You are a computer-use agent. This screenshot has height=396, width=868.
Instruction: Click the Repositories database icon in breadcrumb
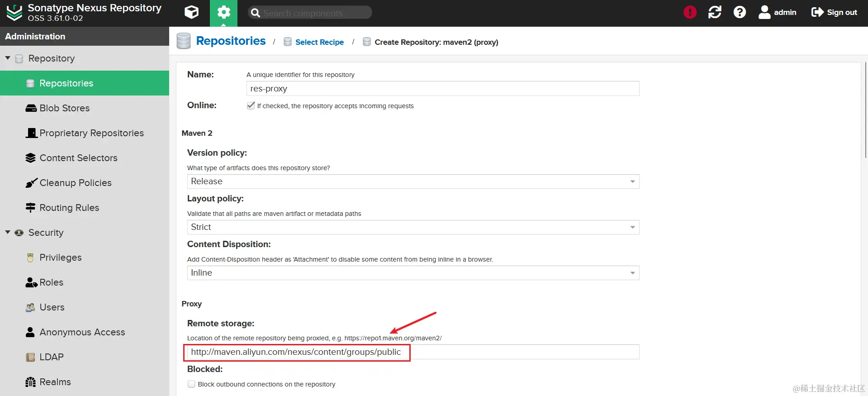184,41
